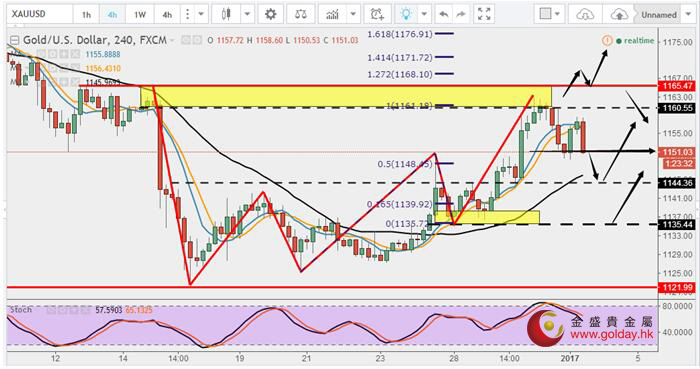Click the 1155.8888 moving average value
This screenshot has height=369, width=700.
(103, 54)
